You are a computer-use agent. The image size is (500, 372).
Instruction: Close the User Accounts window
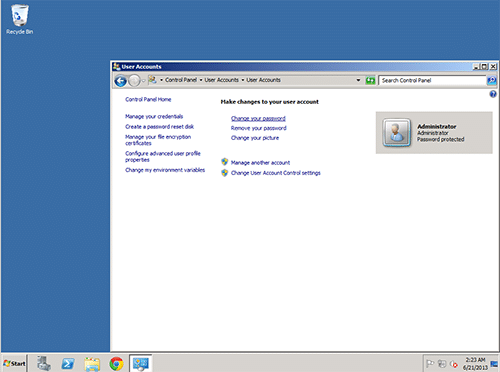click(x=493, y=67)
